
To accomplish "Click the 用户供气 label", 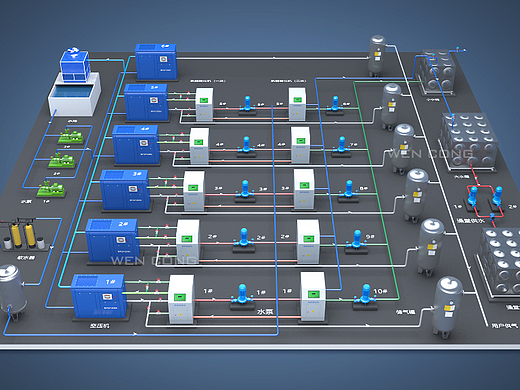I will click(x=506, y=325).
